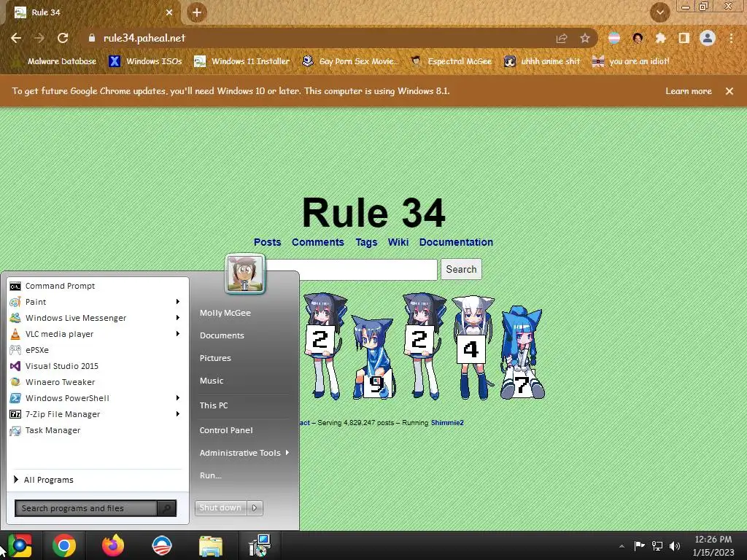Open Music from Start menu
The image size is (747, 560).
(x=212, y=381)
